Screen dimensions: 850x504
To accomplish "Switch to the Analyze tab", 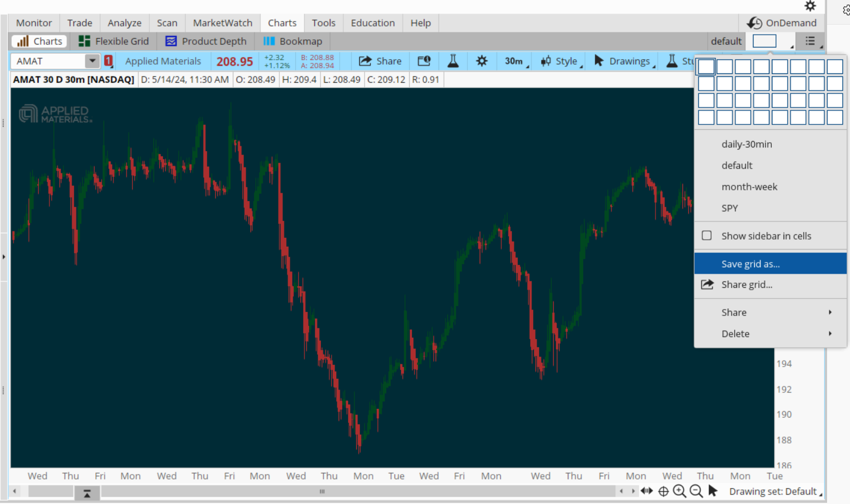I will (x=125, y=23).
